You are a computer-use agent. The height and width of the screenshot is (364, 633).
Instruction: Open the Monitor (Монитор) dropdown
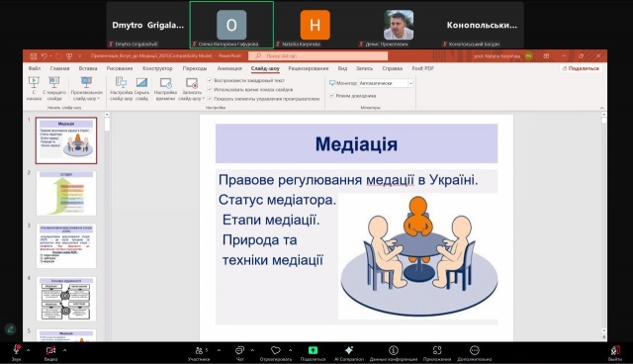pyautogui.click(x=386, y=83)
